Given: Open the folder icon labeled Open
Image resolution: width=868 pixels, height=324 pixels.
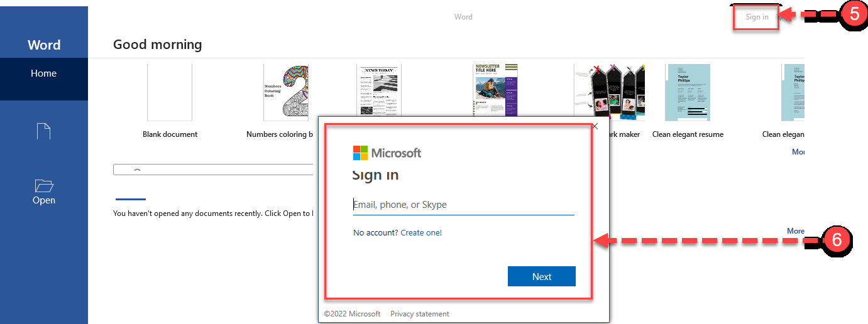Looking at the screenshot, I should (x=44, y=192).
